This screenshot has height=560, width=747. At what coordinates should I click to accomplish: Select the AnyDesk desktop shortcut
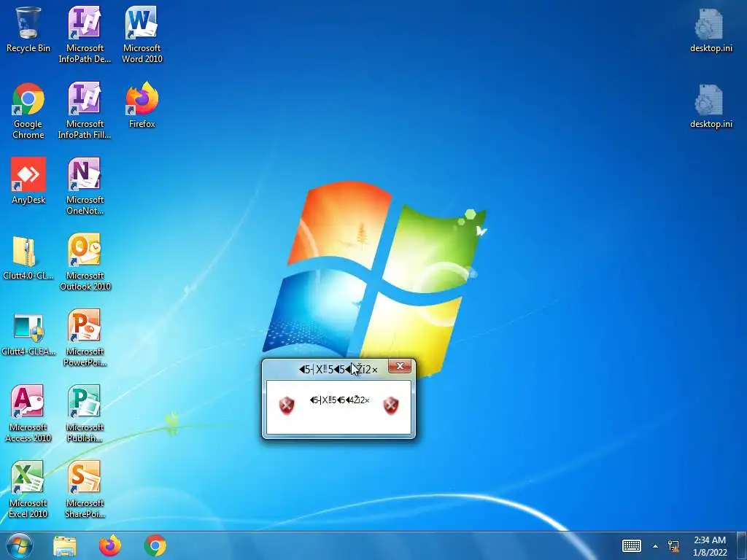pos(28,181)
